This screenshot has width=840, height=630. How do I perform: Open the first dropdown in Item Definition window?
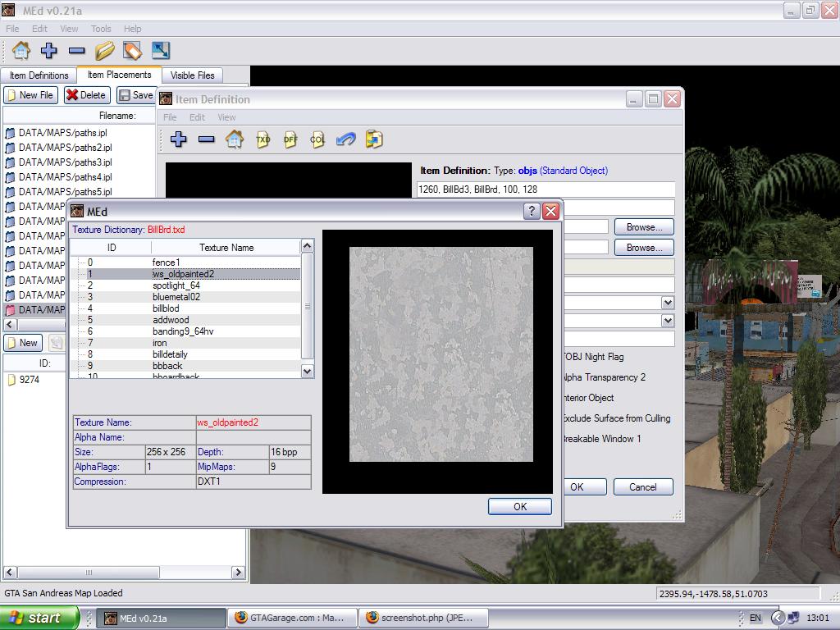point(668,303)
